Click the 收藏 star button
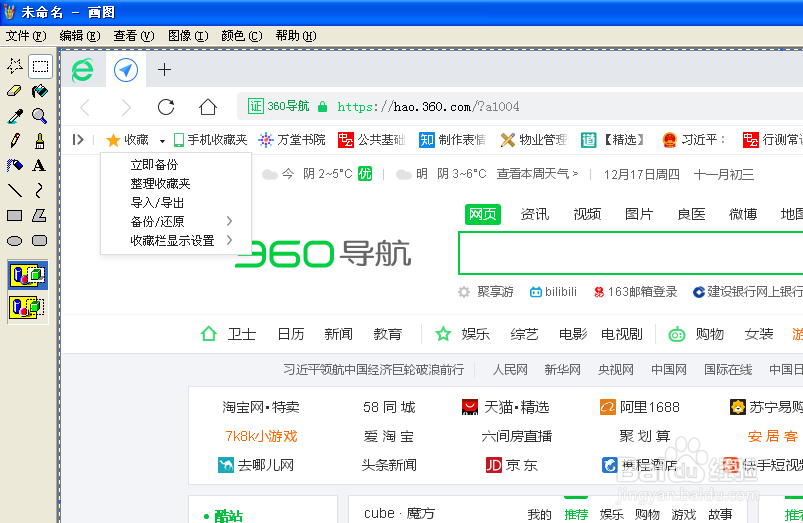The image size is (803, 523). 128,140
